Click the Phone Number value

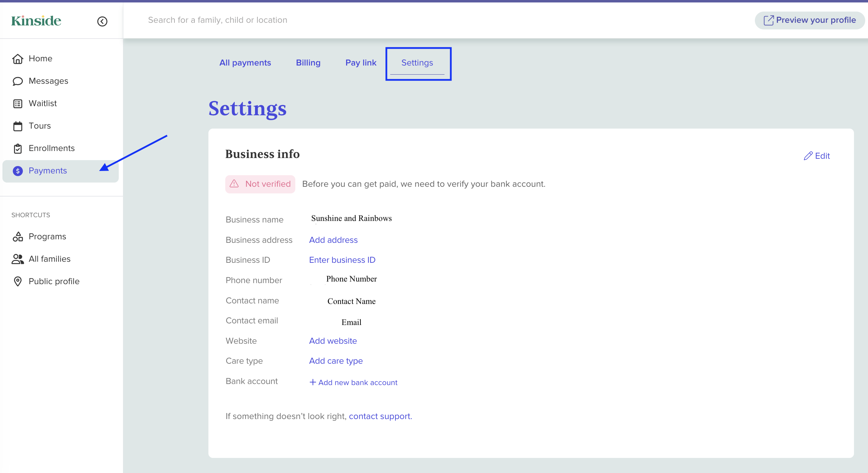point(351,279)
